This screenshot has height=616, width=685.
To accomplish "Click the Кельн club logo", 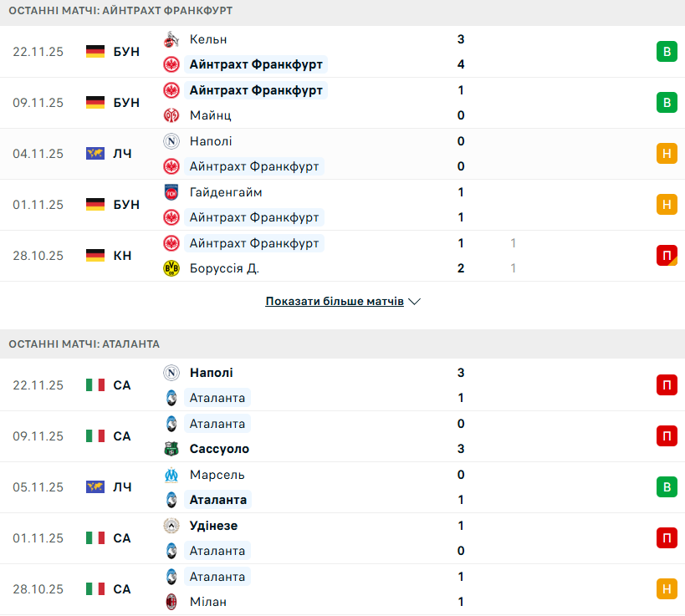I will click(x=171, y=39).
